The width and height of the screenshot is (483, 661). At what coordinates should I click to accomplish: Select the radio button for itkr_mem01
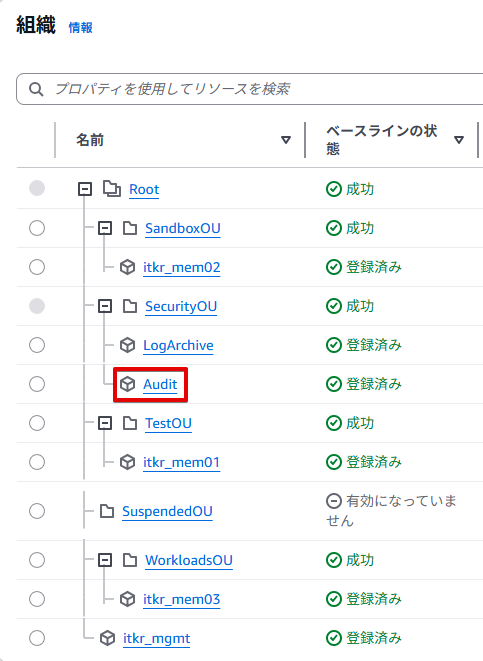click(37, 462)
